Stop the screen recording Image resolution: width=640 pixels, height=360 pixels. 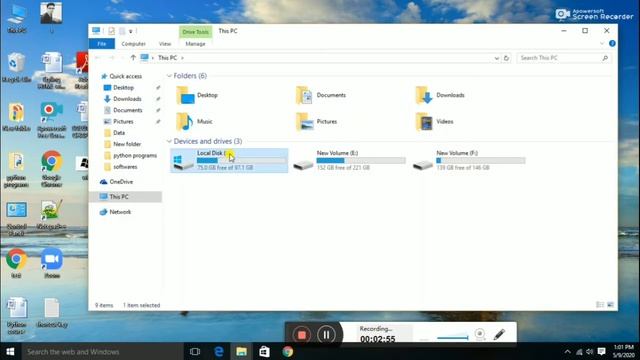pos(302,335)
